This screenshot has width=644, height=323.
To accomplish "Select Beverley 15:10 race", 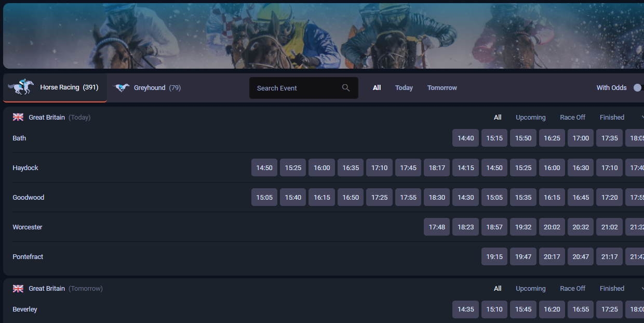I will coord(494,309).
